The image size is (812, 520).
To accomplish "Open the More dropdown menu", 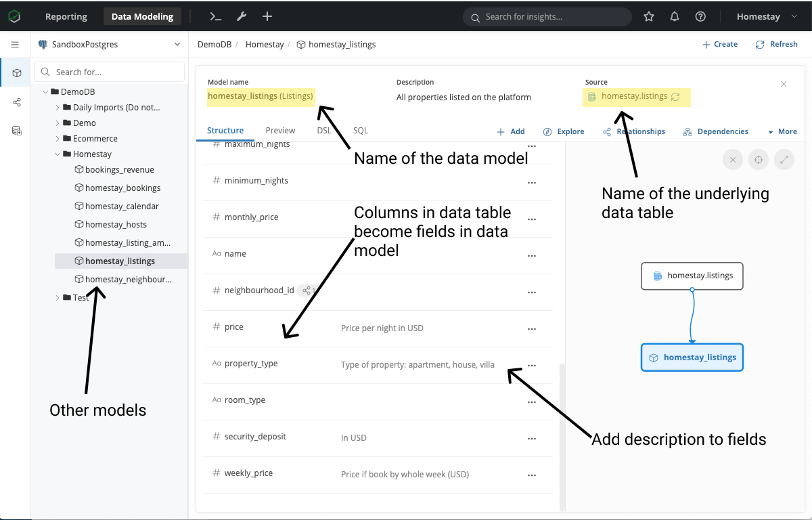I will point(782,131).
